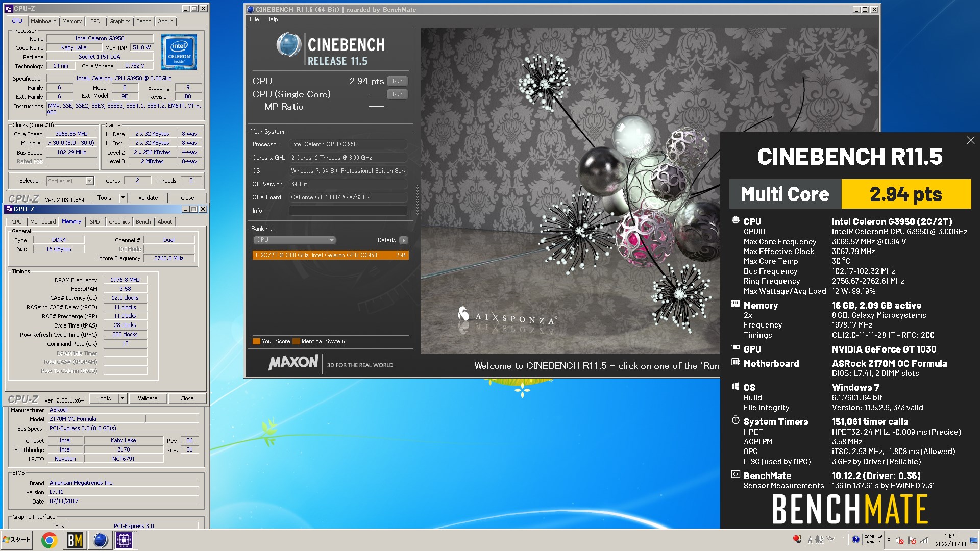Open Chrome from the taskbar
980x551 pixels.
[x=49, y=540]
